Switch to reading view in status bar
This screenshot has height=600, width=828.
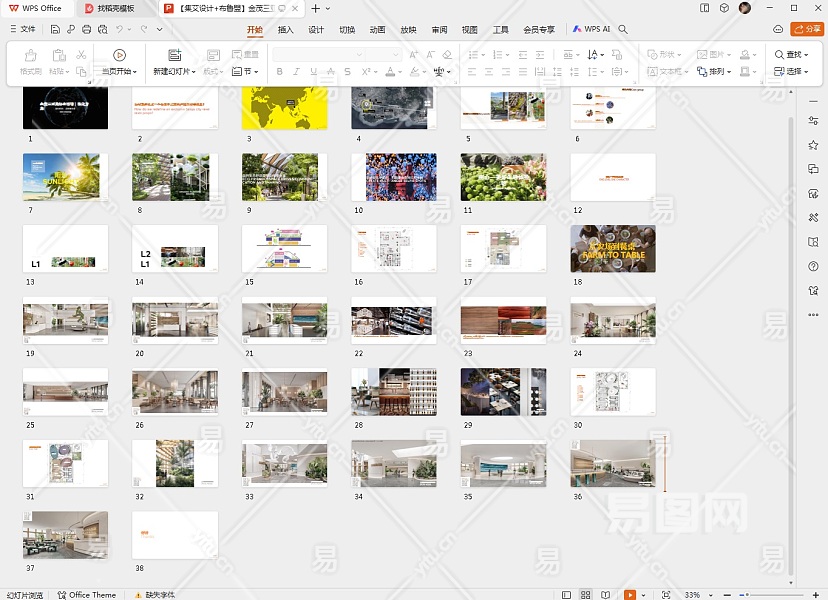[x=607, y=595]
